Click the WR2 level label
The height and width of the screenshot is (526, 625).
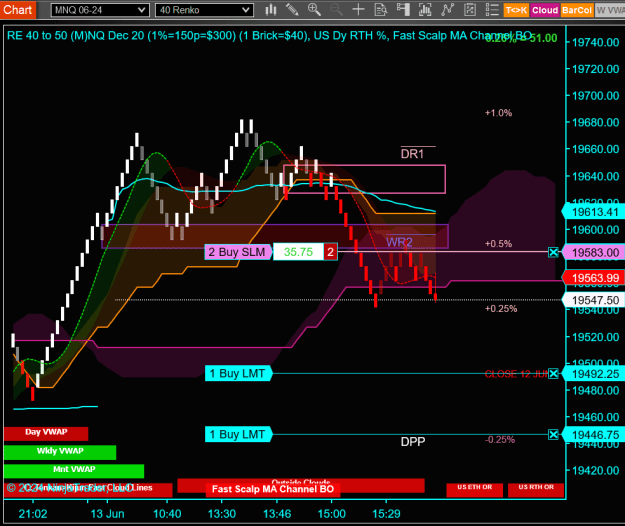(399, 242)
